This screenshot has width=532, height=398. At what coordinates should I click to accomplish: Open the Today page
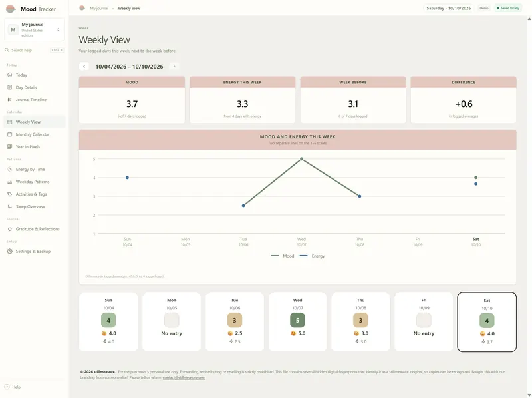click(x=35, y=75)
